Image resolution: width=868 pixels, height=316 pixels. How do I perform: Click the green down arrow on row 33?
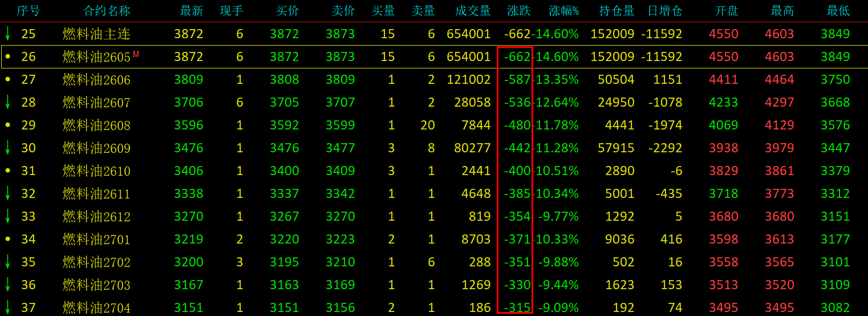7,216
